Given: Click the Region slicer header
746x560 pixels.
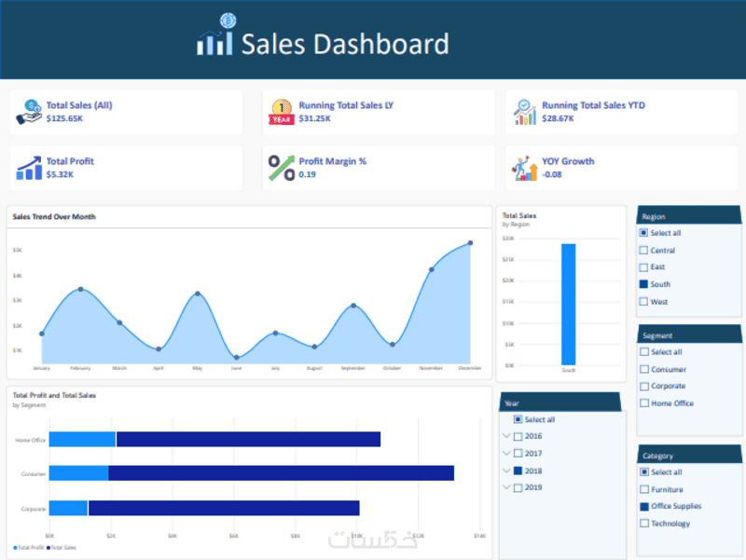Looking at the screenshot, I should click(x=689, y=215).
